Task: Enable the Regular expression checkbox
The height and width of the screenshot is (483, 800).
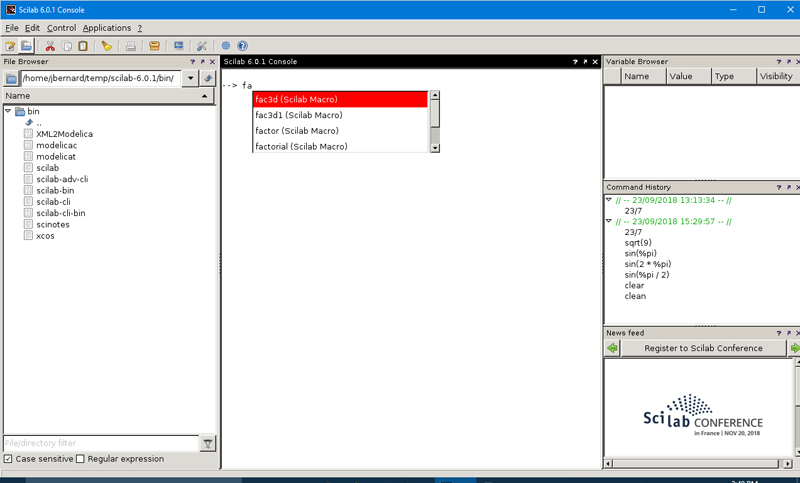Action: pos(80,459)
